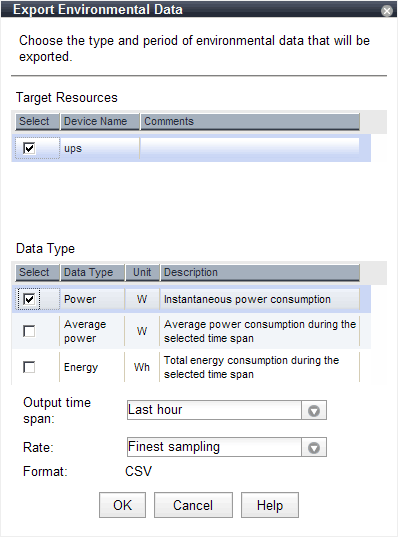This screenshot has height=537, width=398.
Task: Enable the Energy data type checkbox
Action: click(x=29, y=367)
